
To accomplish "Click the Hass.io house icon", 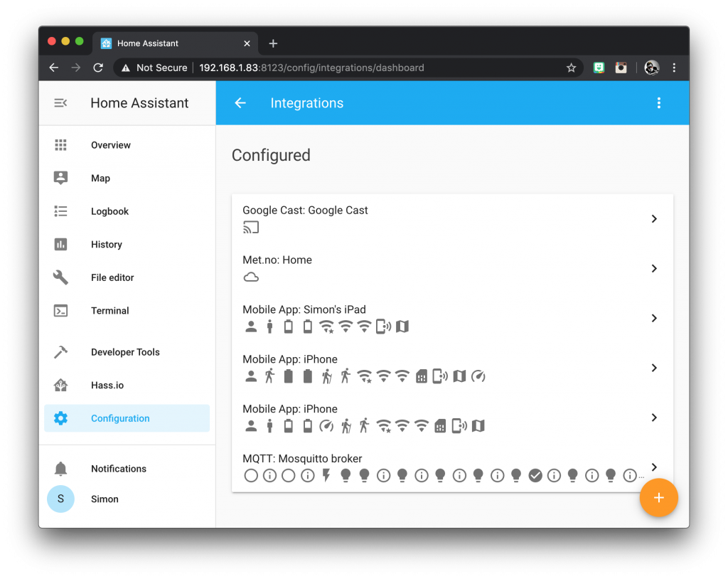I will [60, 386].
